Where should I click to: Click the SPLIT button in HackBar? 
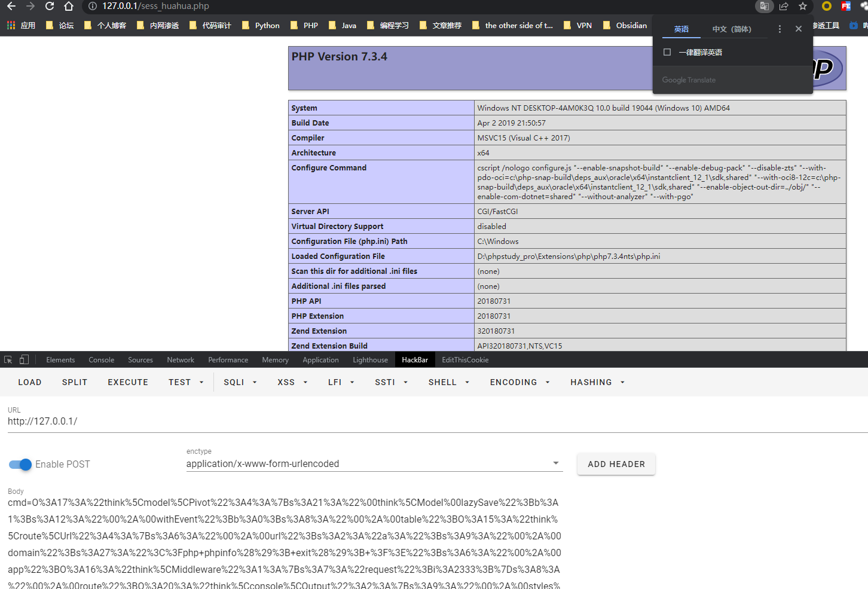click(x=75, y=382)
